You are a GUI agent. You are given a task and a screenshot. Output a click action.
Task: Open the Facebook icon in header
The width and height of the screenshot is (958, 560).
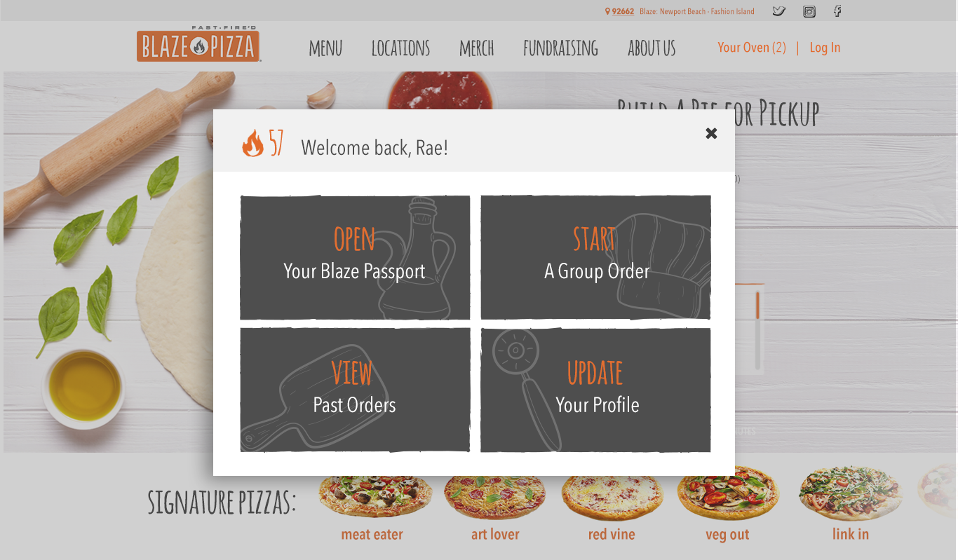pyautogui.click(x=837, y=11)
